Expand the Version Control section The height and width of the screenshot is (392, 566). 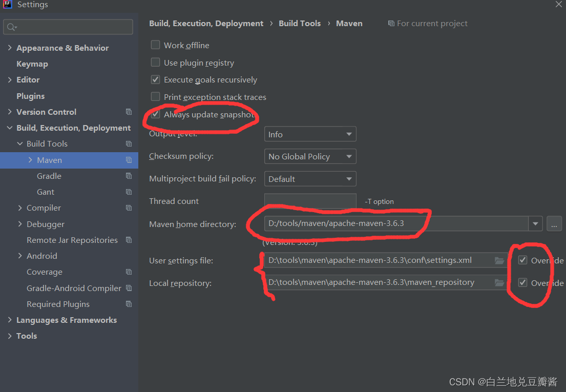point(10,112)
